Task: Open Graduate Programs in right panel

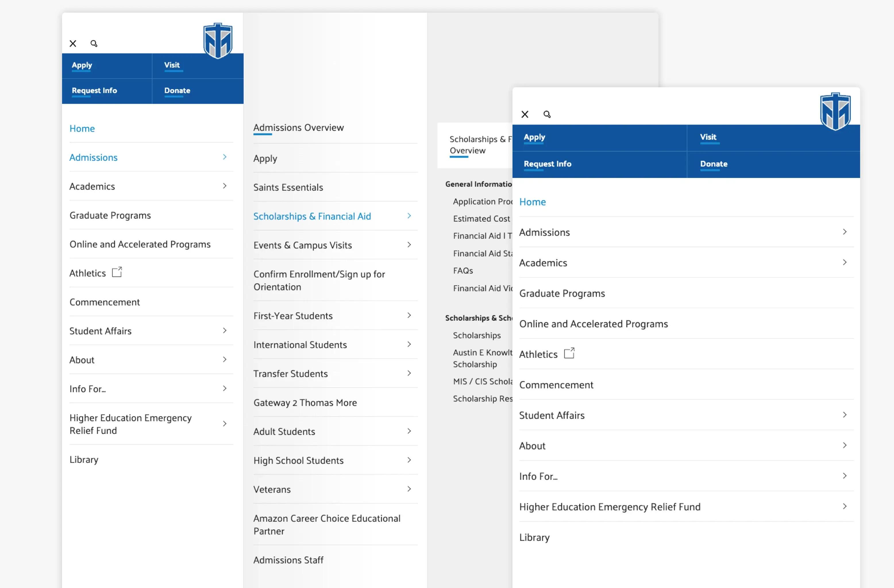Action: click(x=562, y=293)
